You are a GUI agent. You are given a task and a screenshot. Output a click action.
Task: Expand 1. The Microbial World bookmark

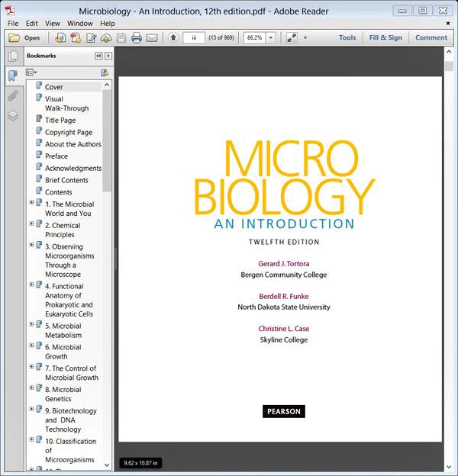31,202
